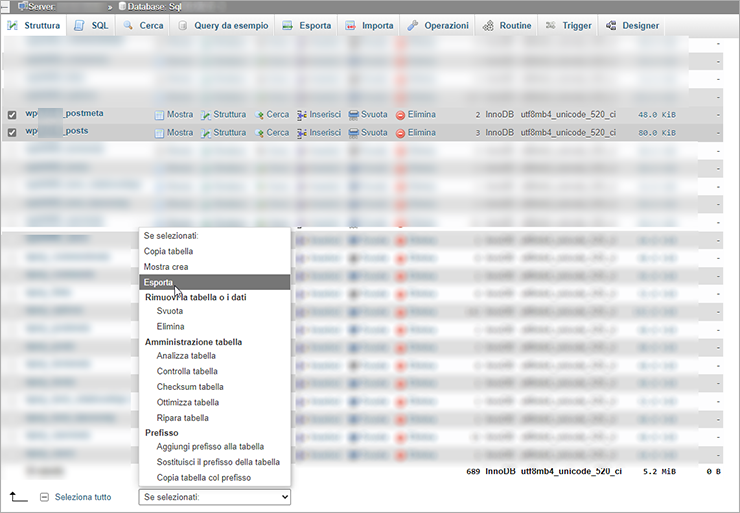Image resolution: width=740 pixels, height=513 pixels.
Task: Click the Designer tab icon
Action: [x=611, y=25]
